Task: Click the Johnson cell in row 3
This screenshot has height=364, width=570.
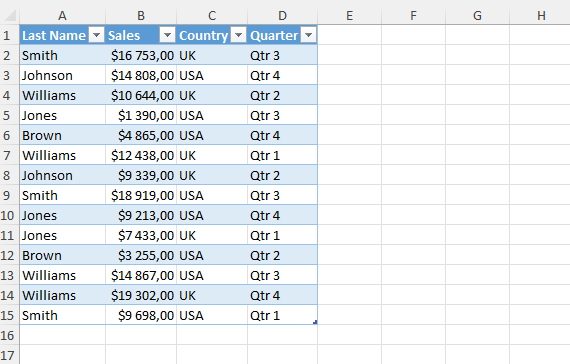Action: (x=63, y=76)
